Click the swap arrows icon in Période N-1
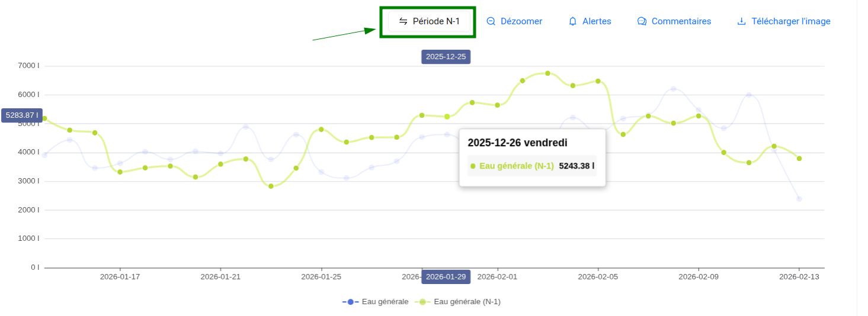Viewport: 868px width, 316px height. pos(403,21)
